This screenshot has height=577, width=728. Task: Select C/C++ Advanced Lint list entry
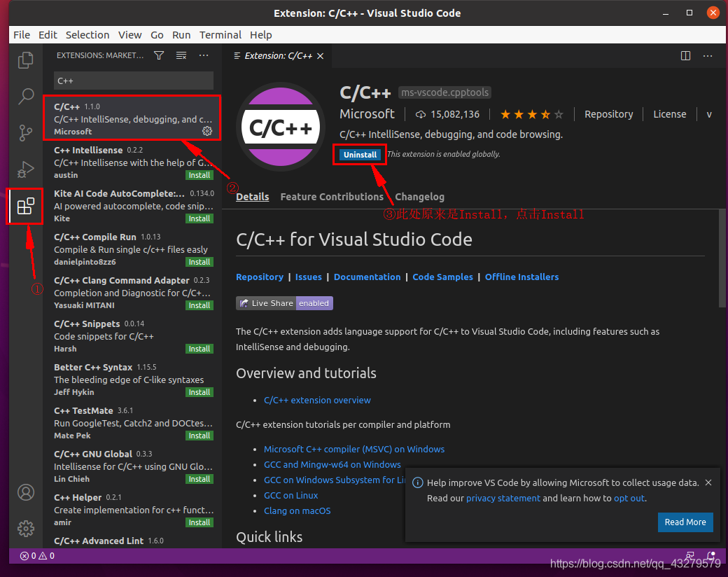pos(132,541)
